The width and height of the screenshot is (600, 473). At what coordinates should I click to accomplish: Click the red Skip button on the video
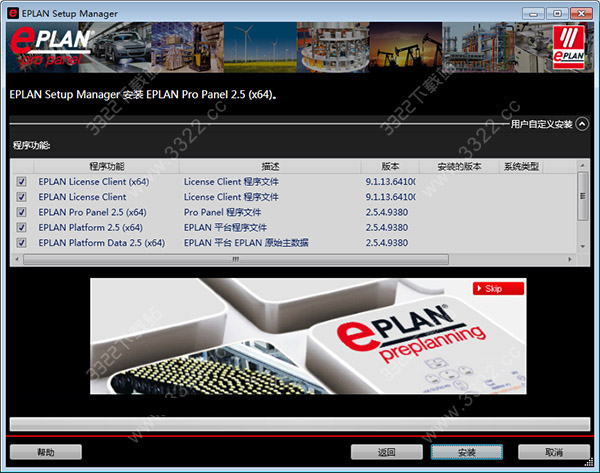[x=498, y=289]
